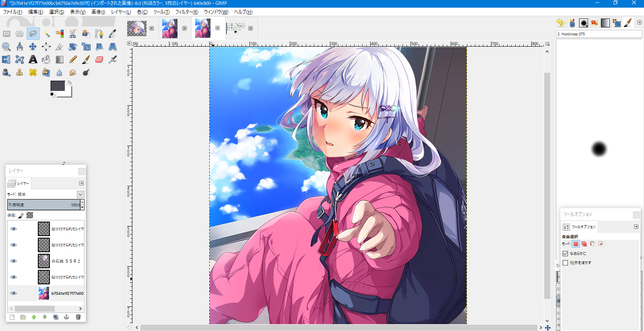Image resolution: width=644 pixels, height=331 pixels.
Task: Switch to ツールオプション tab
Action: tap(580, 227)
